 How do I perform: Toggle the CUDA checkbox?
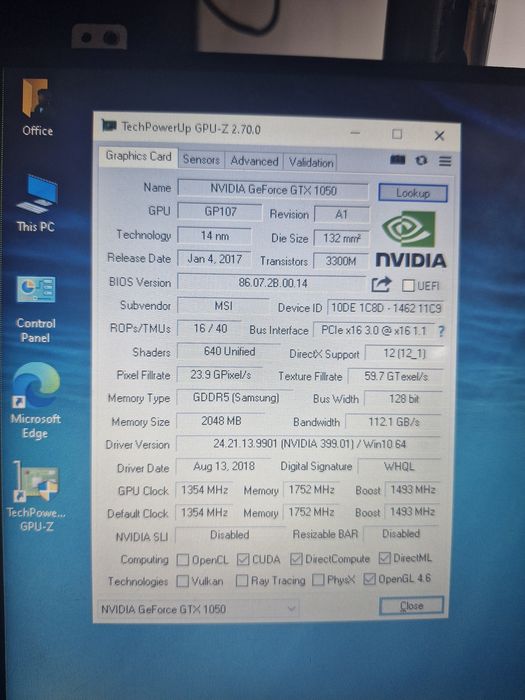click(242, 559)
